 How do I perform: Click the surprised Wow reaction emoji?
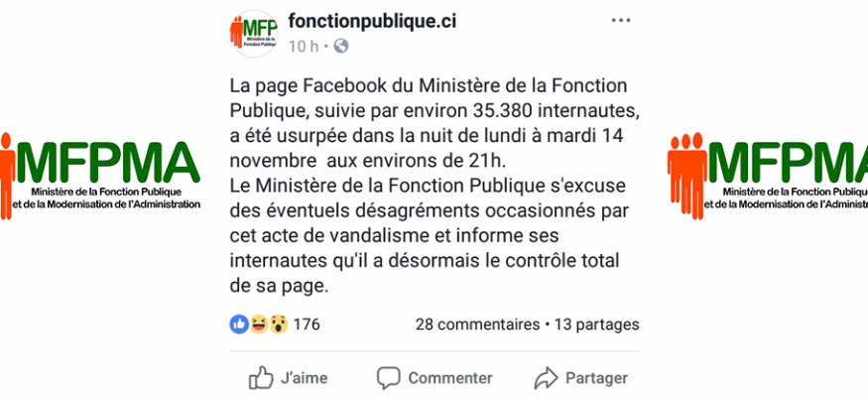pos(278,325)
